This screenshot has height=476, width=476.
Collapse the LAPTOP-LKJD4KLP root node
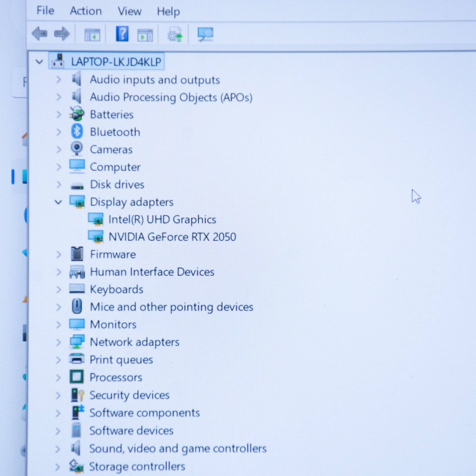point(39,62)
